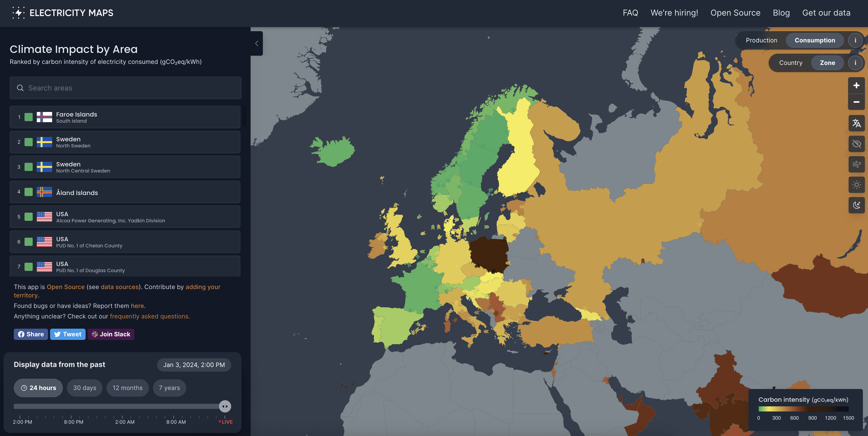
Task: Click the Åland Islands flag icon
Action: tap(44, 192)
